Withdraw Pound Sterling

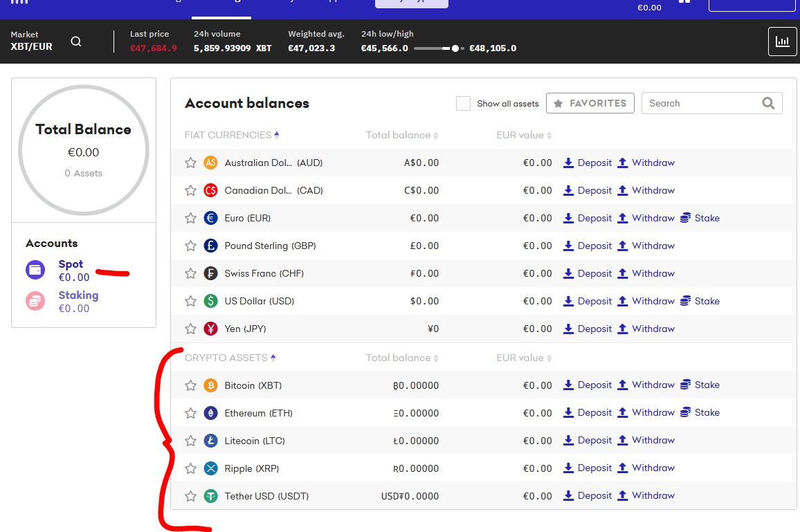click(646, 246)
